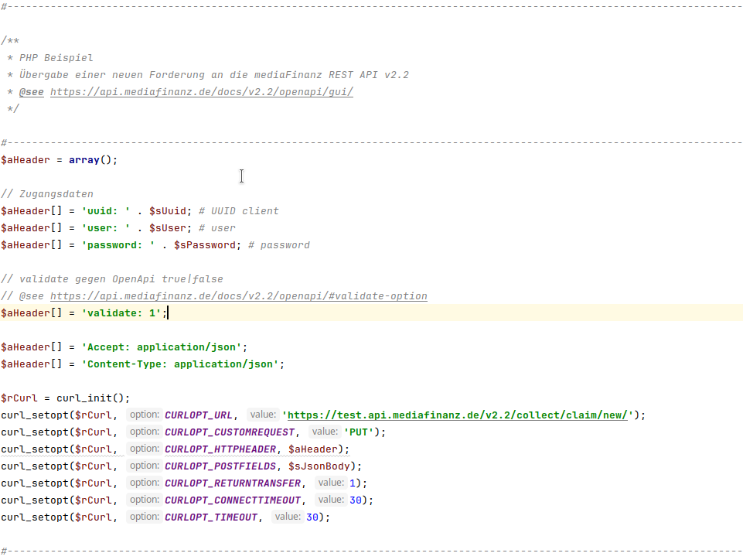The width and height of the screenshot is (743, 560).
Task: Click the $sJsonBody variable
Action: 319,466
